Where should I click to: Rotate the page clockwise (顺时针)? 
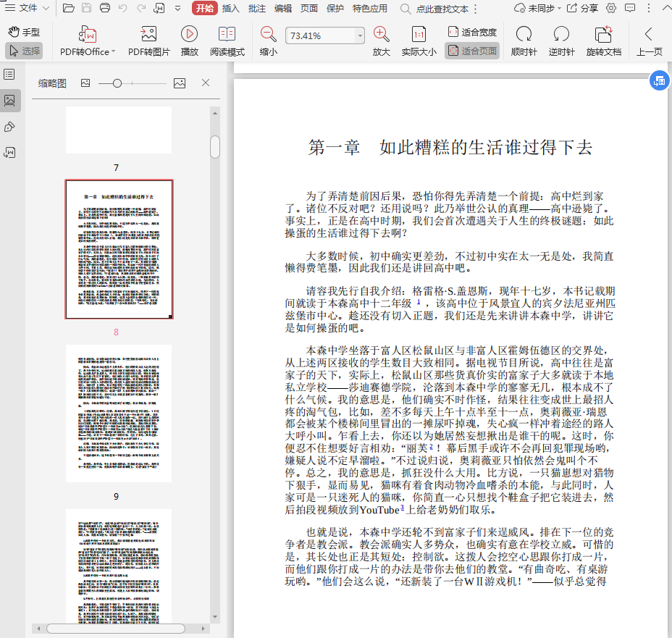[523, 35]
